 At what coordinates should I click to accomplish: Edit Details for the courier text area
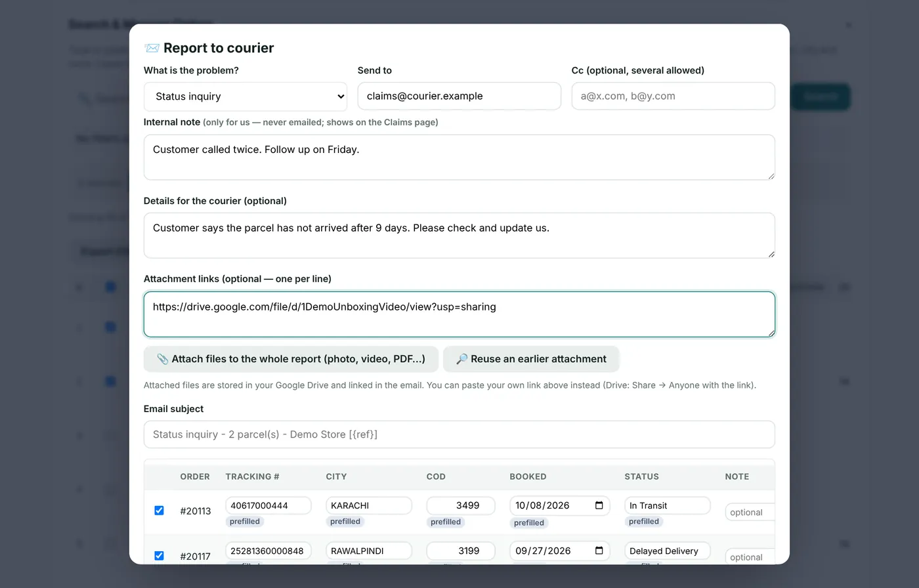[460, 236]
